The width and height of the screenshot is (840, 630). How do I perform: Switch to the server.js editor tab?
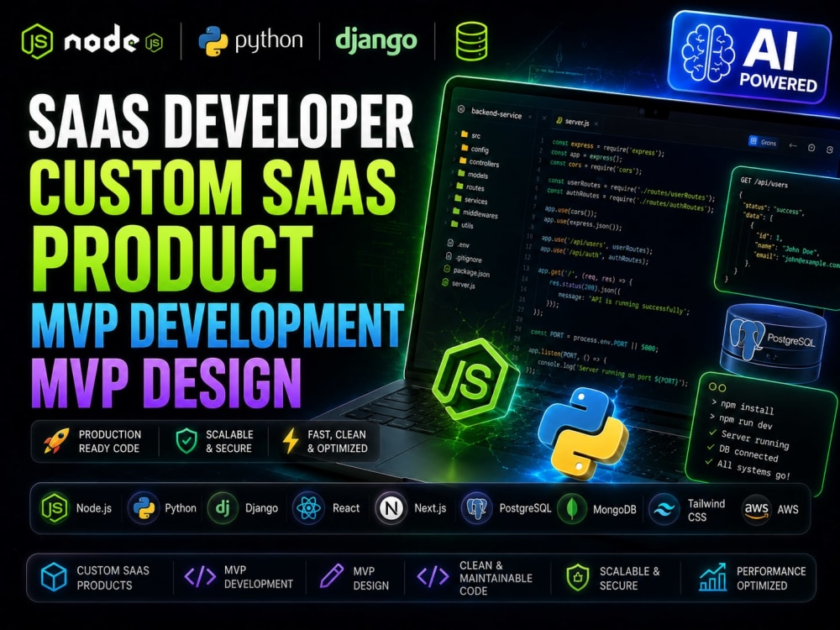(577, 122)
